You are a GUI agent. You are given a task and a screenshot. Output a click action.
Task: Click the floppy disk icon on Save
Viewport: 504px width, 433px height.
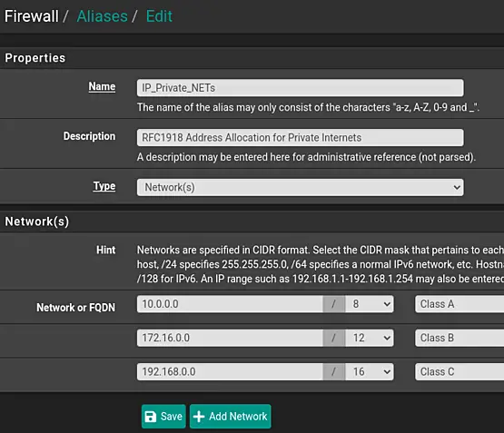[151, 417]
